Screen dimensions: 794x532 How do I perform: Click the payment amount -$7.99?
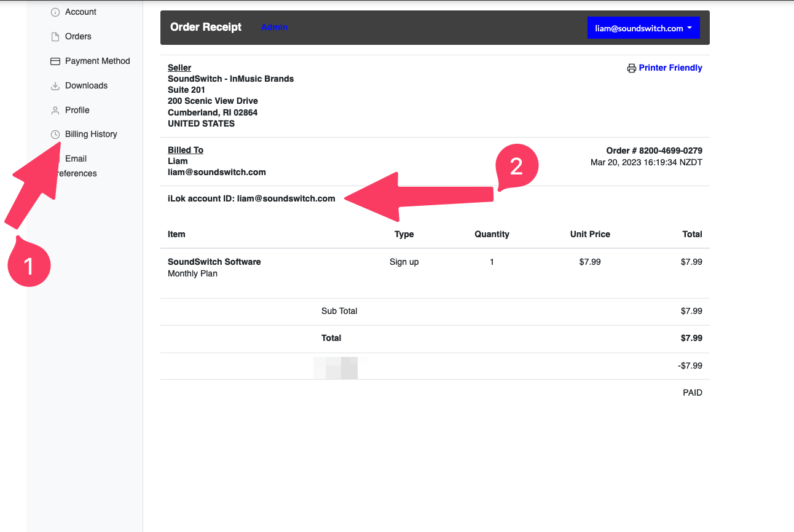(x=690, y=366)
